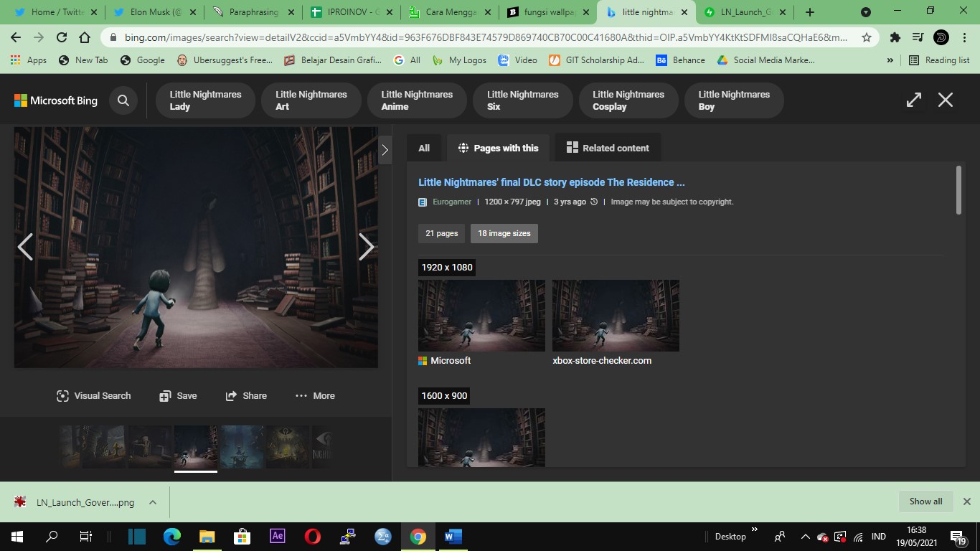Click the address bar URL field

point(486,37)
